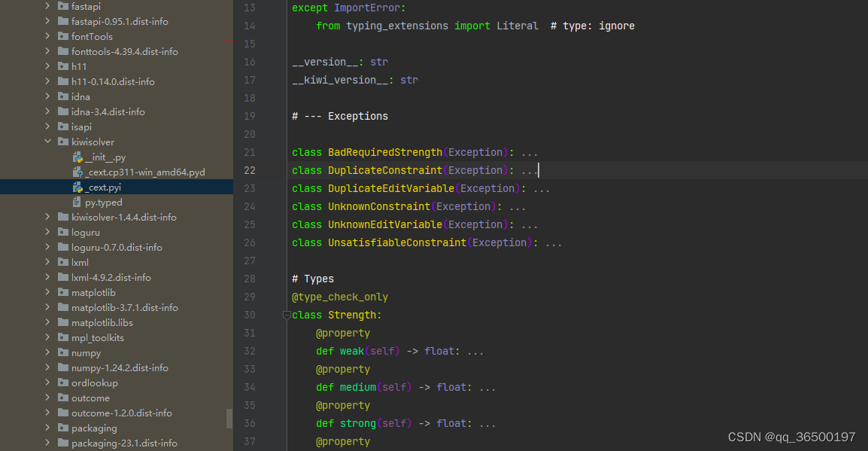868x451 pixels.
Task: Click the UnknownEditVariable class name
Action: 385,225
